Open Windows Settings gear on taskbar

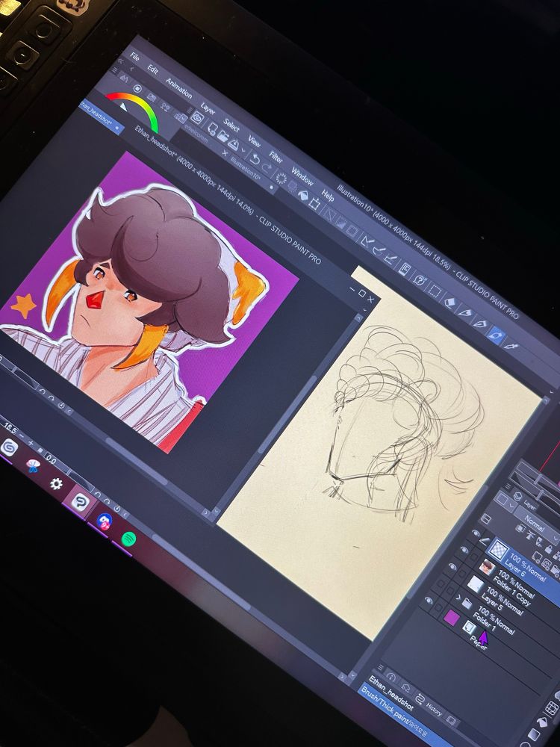(56, 484)
